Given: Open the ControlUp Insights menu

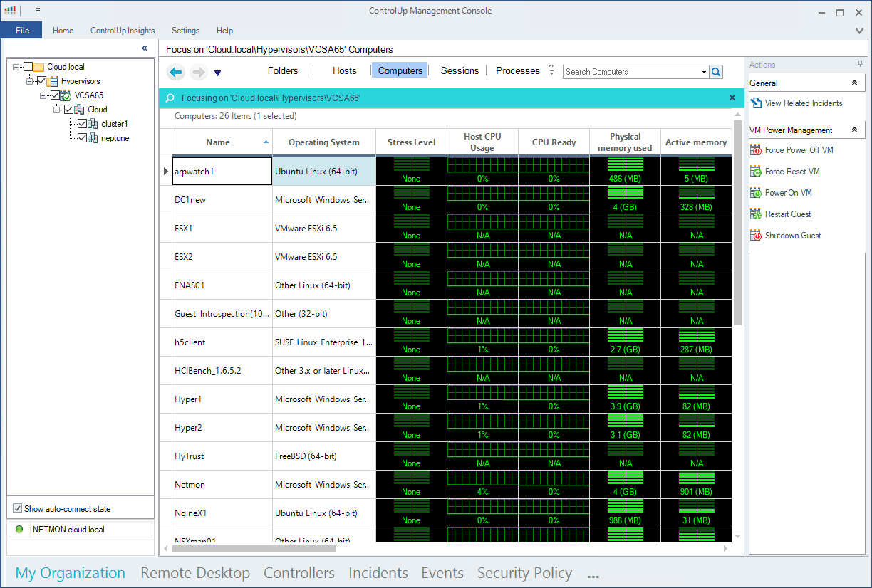Looking at the screenshot, I should coord(123,31).
